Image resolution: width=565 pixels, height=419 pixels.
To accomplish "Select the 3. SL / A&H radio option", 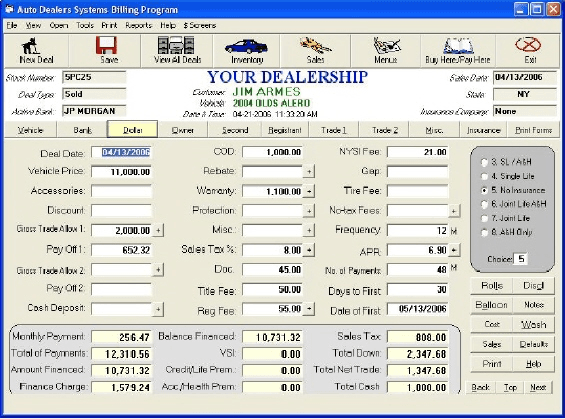I will (485, 162).
